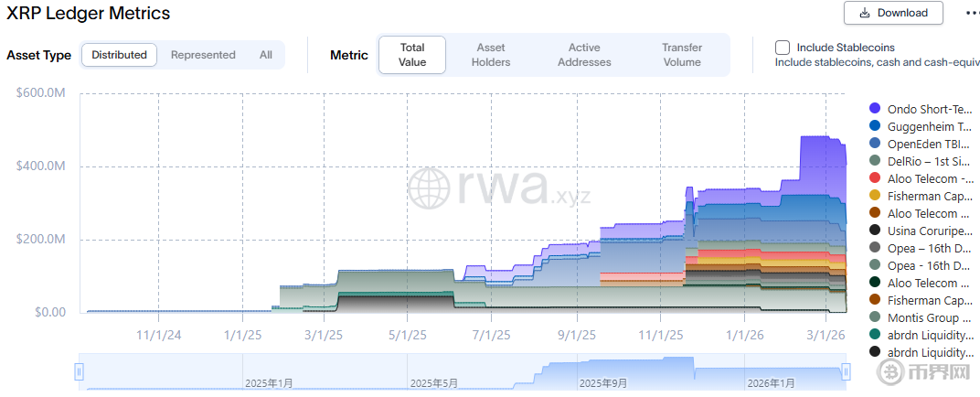The width and height of the screenshot is (980, 397).
Task: Switch metric to Asset Holders
Action: (x=491, y=55)
